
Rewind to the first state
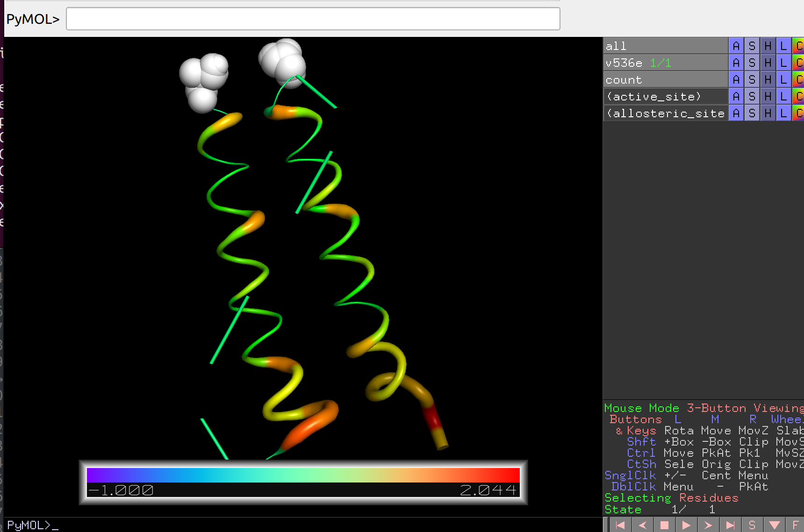point(621,525)
